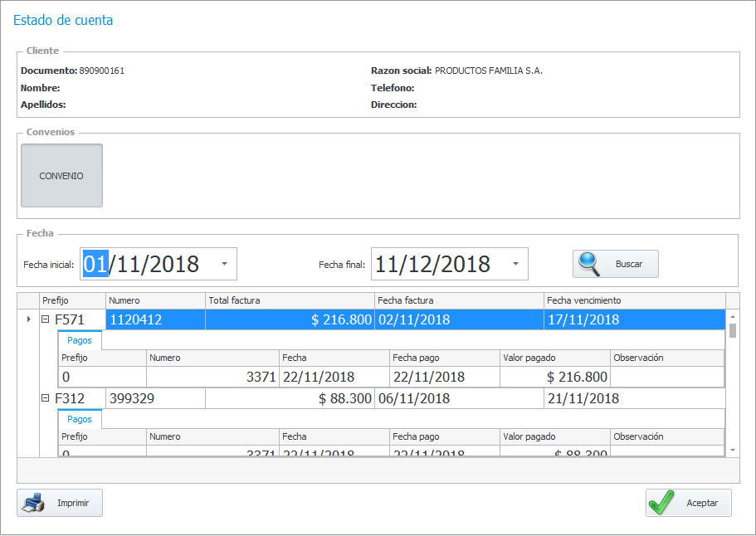This screenshot has height=536, width=756.
Task: Click Valor pagado header in F571 payments grid
Action: point(555,358)
